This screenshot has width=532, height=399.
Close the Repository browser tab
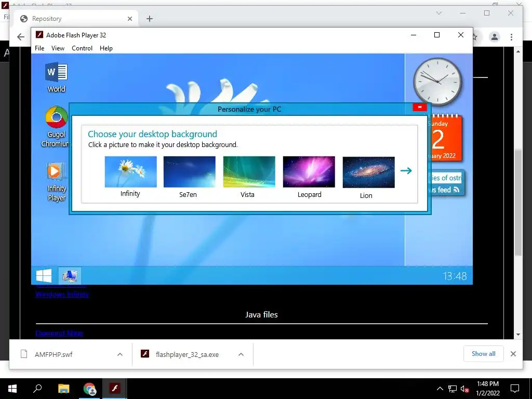129,19
